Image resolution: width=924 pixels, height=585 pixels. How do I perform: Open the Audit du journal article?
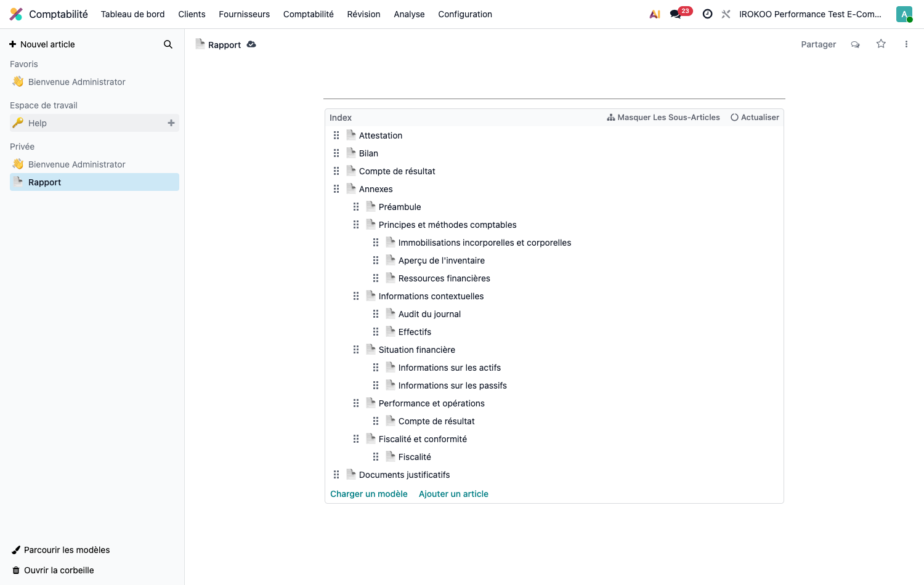coord(429,314)
